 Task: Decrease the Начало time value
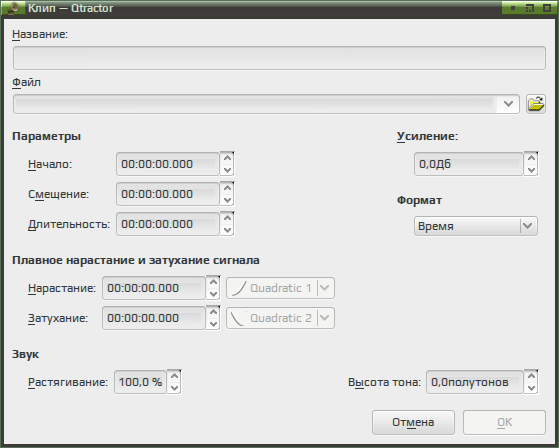point(227,170)
